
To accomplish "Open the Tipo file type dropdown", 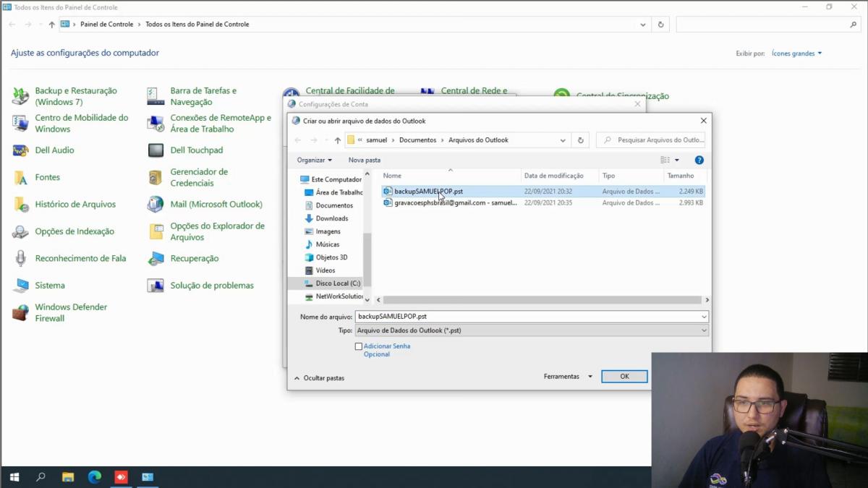I will 532,330.
